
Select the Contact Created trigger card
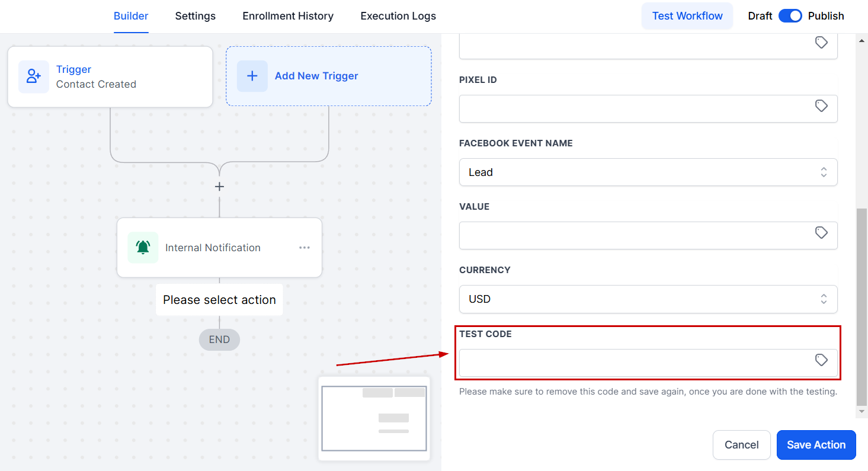(110, 77)
